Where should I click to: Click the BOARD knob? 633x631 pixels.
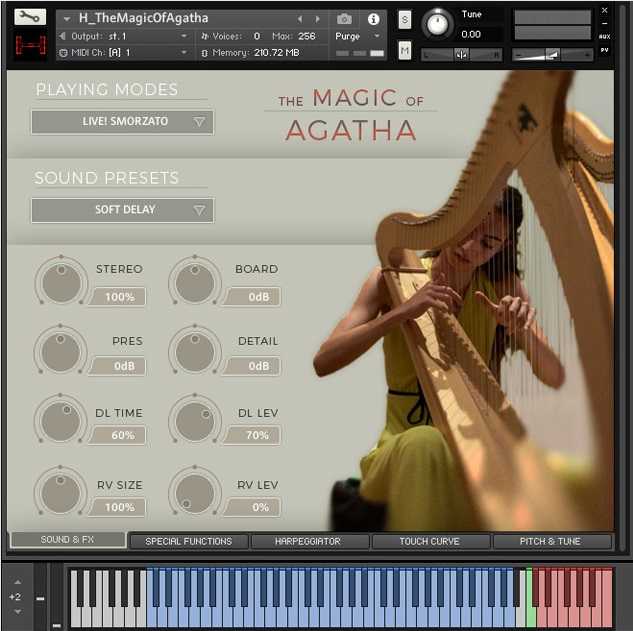[195, 281]
